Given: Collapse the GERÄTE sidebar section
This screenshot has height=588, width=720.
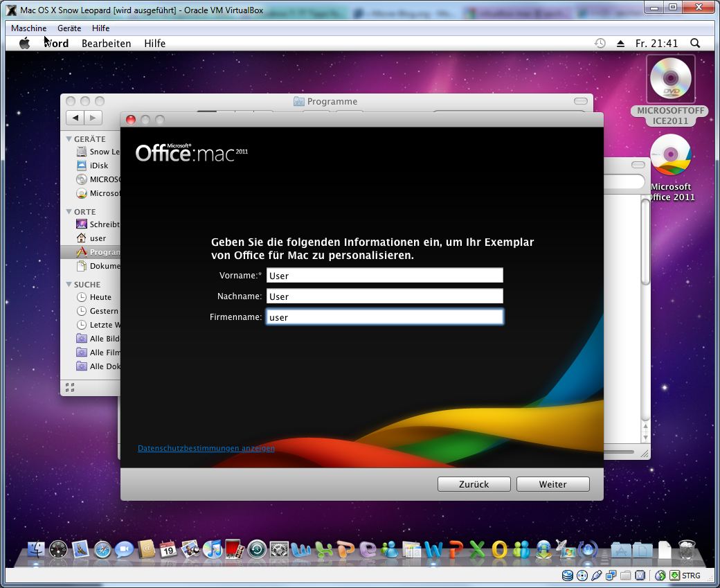Looking at the screenshot, I should coord(69,139).
